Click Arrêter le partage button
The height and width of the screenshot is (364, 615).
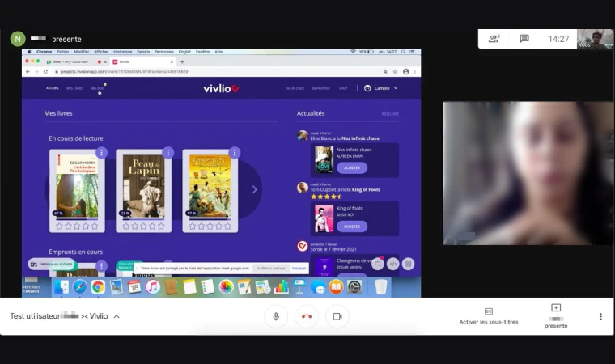[x=270, y=269]
